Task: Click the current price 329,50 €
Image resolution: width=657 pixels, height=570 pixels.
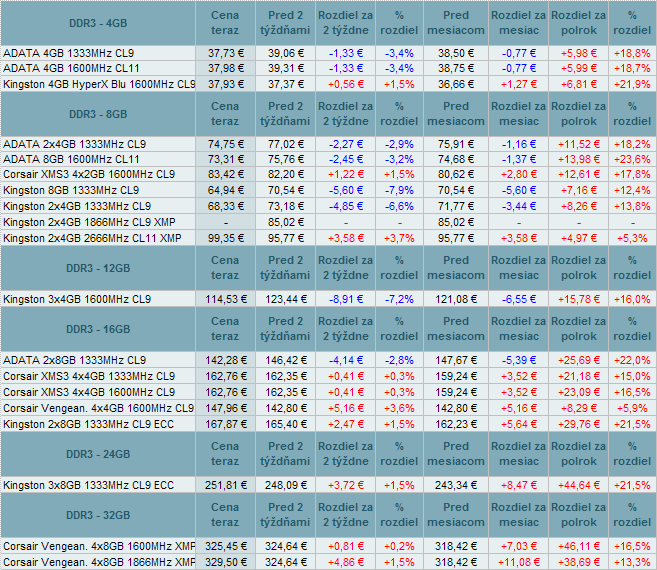Action: 226,562
